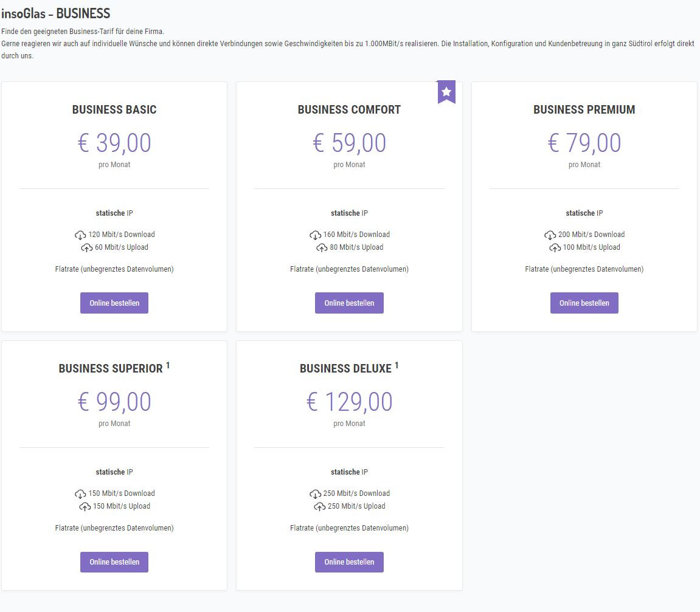Order the Business Basic plan online
Image resolution: width=700 pixels, height=612 pixels.
(114, 303)
